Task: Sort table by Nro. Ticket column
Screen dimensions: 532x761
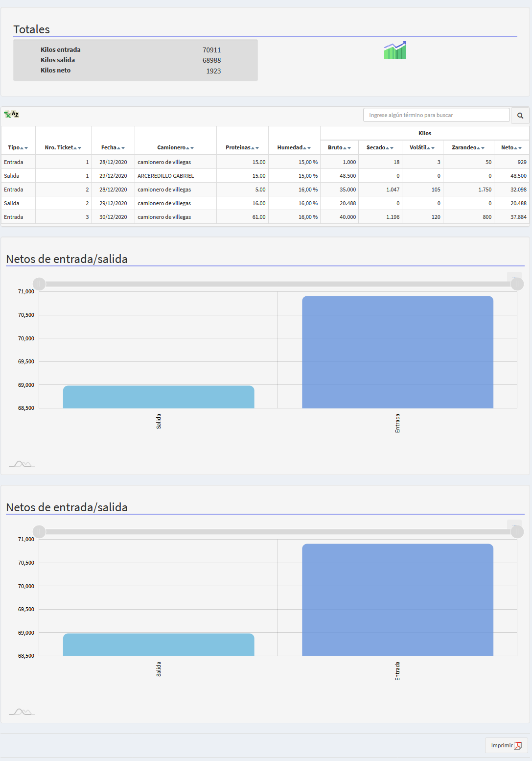Action: point(63,147)
